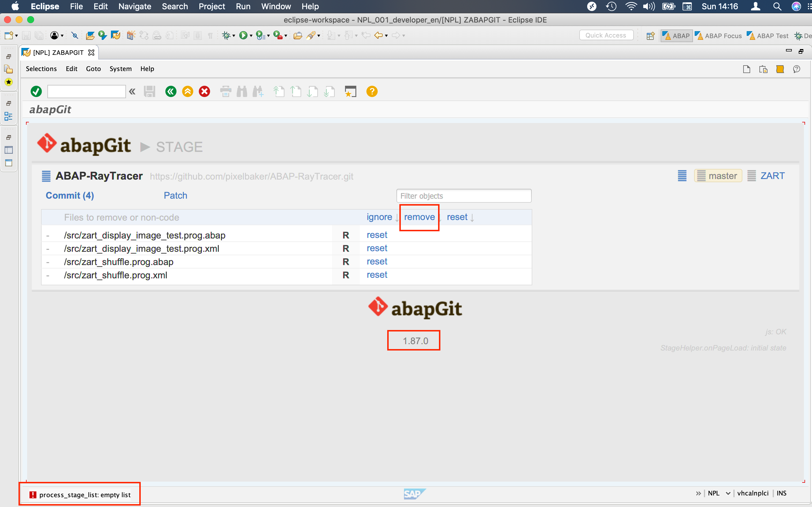Reset the /src/zart_shuffle.prog.abap file

tap(377, 262)
